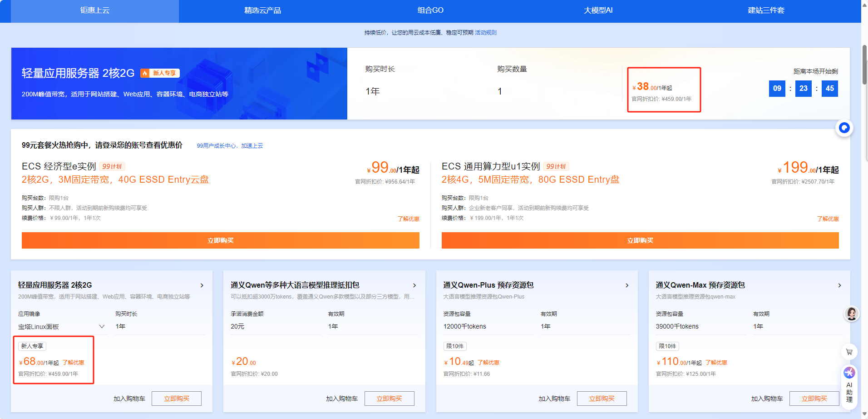Click the 新人专享 flame badge in the banner

click(160, 73)
